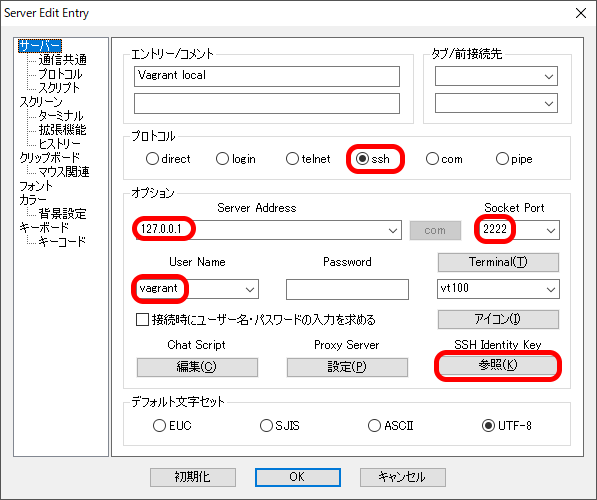Select フォント in the left tree
This screenshot has height=500, width=597.
pos(36,186)
